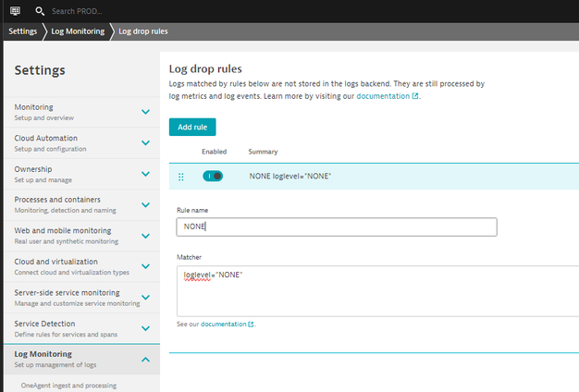The height and width of the screenshot is (392, 579).
Task: Collapse the Log Monitoring section
Action: [145, 359]
